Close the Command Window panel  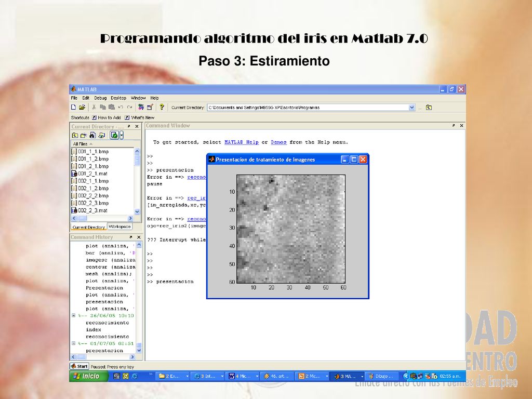461,126
